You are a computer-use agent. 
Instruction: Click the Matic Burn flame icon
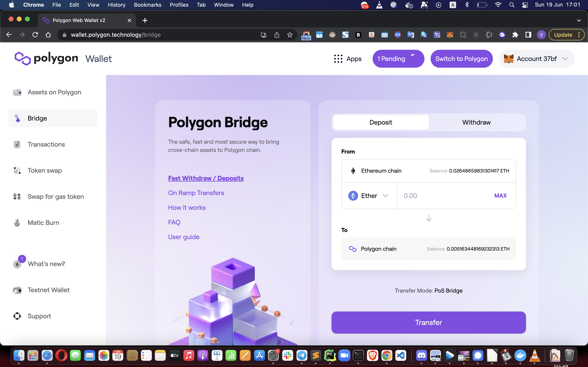(x=17, y=223)
